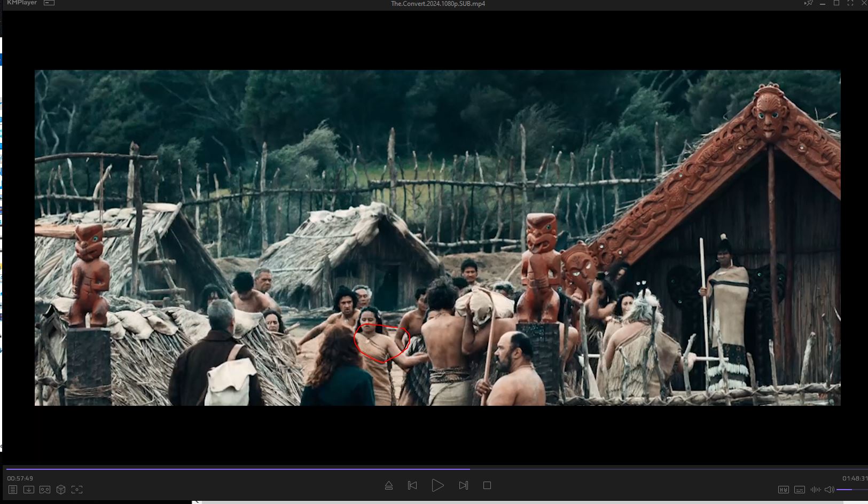Screen dimensions: 868x504
Task: Click the download video icon
Action: pos(29,490)
